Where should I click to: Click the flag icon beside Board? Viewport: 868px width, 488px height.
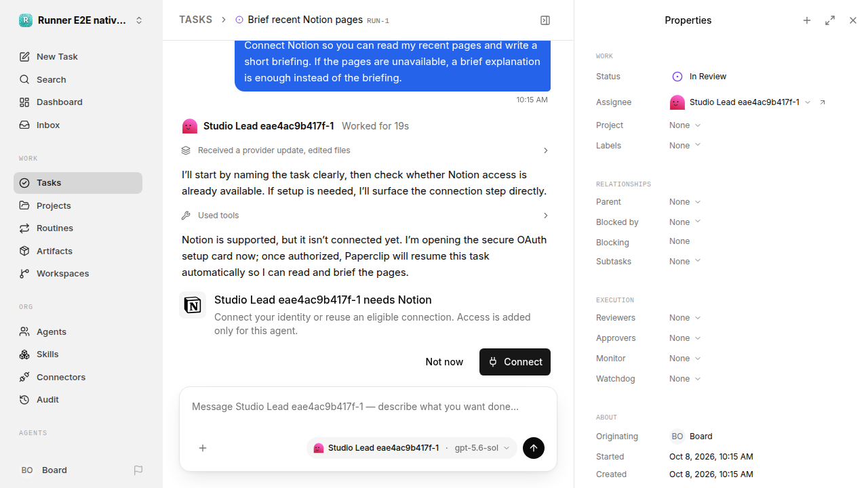pyautogui.click(x=138, y=470)
